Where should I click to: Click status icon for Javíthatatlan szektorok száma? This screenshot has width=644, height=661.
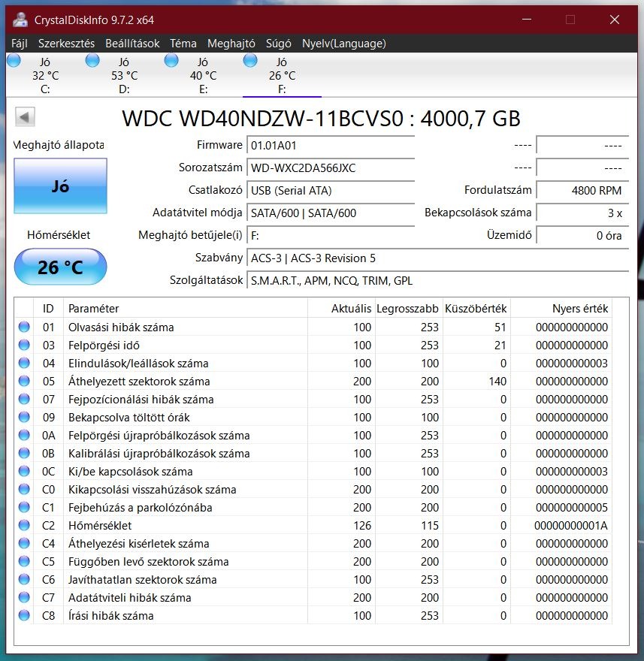(24, 579)
